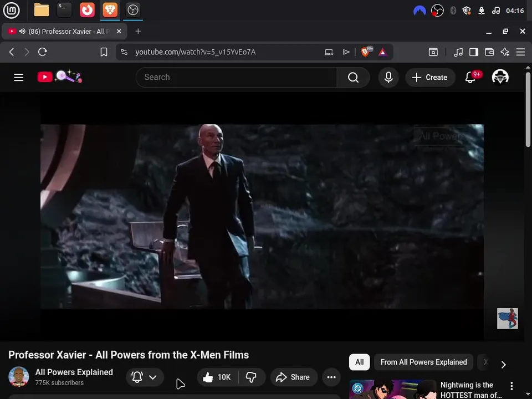Show next filter chips arrow
The image size is (532, 399).
[x=504, y=365]
